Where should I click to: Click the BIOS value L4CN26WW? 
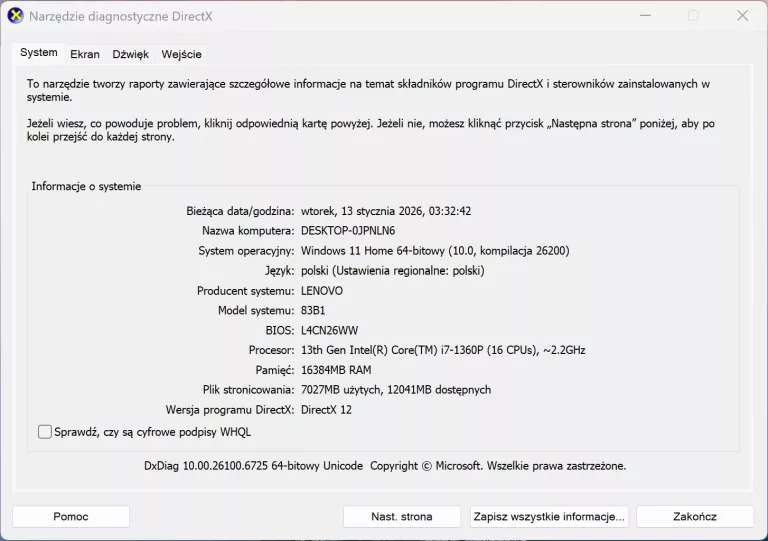(329, 330)
